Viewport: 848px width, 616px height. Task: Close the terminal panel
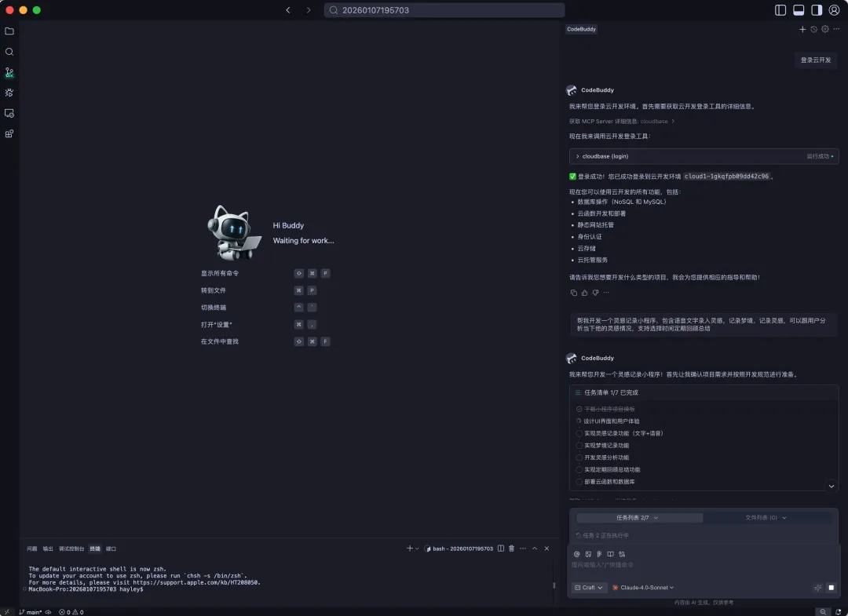point(546,549)
